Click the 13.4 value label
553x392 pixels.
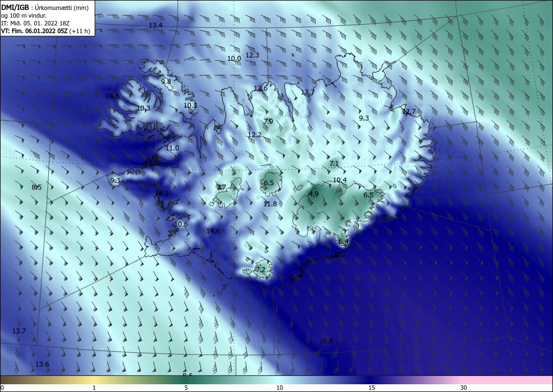[x=155, y=25]
